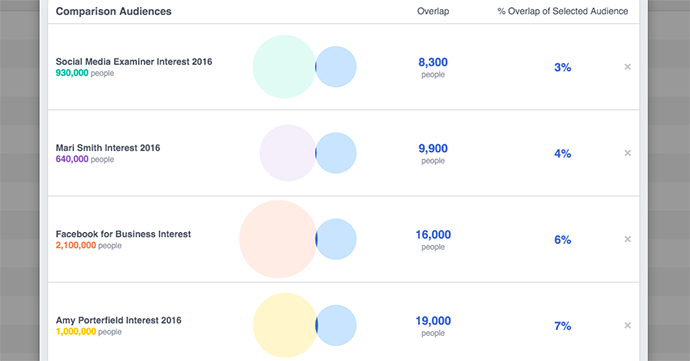
Task: Click the 6% overlap percentage
Action: 562,240
